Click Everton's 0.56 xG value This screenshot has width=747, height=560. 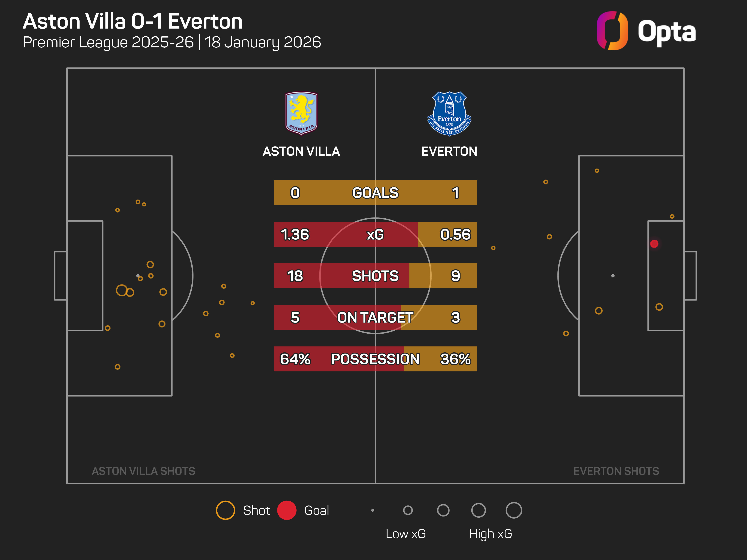pyautogui.click(x=455, y=234)
